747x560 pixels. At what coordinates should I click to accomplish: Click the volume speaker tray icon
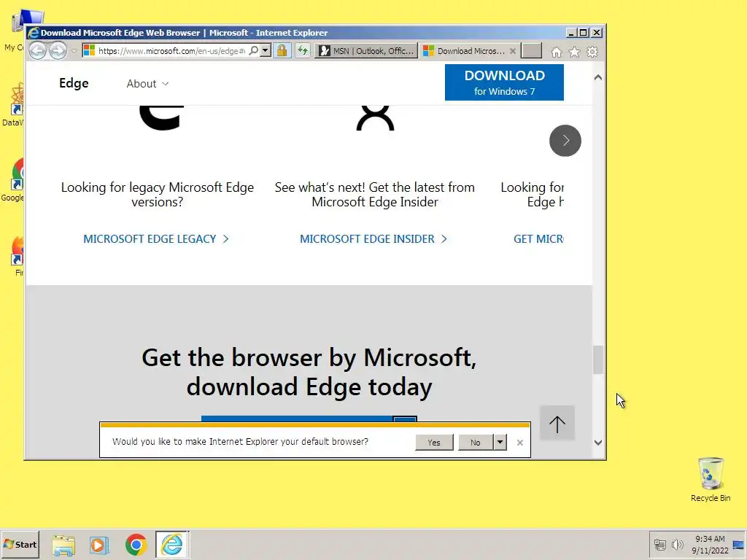pos(677,544)
